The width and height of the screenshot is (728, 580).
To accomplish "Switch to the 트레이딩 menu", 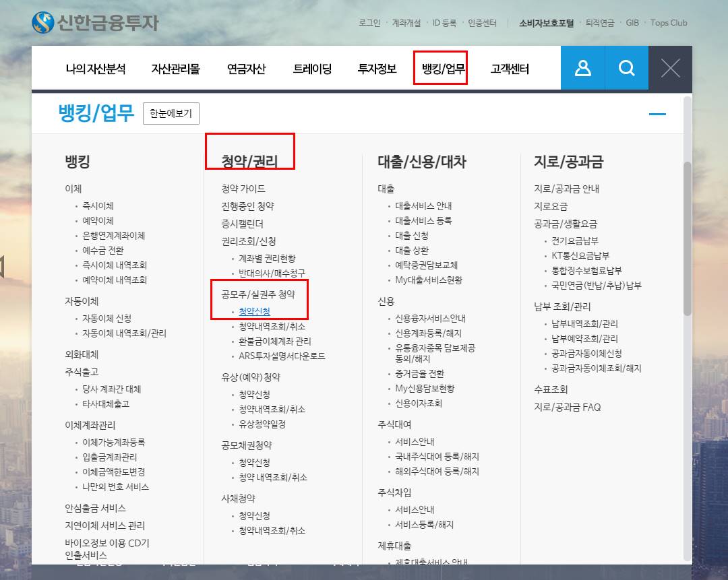I will pos(311,67).
